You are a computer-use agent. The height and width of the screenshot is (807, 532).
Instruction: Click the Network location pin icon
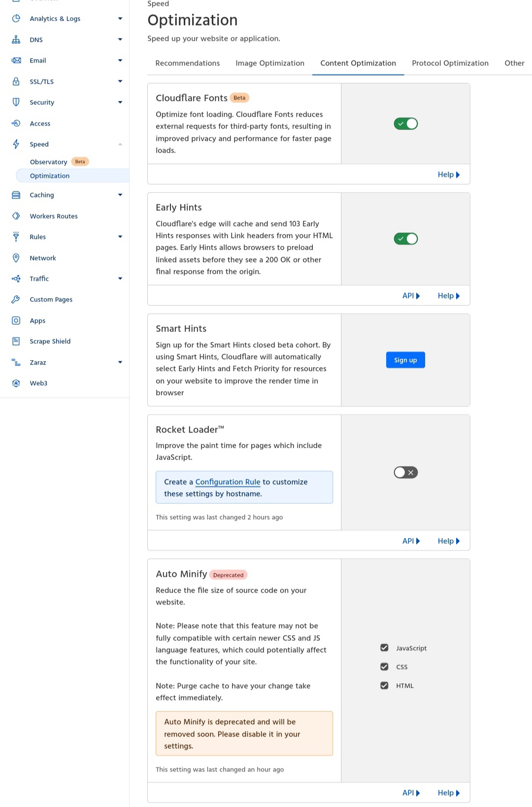pos(16,258)
